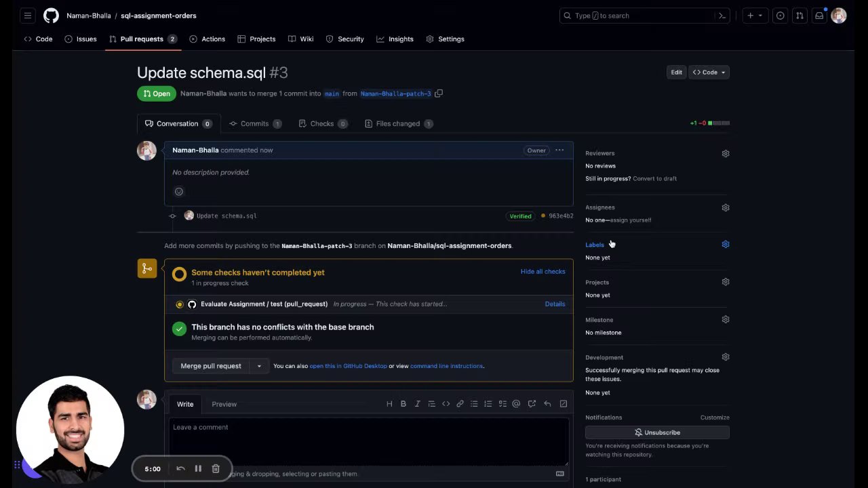
Task: Open commit hash 963e4b2
Action: (561, 216)
